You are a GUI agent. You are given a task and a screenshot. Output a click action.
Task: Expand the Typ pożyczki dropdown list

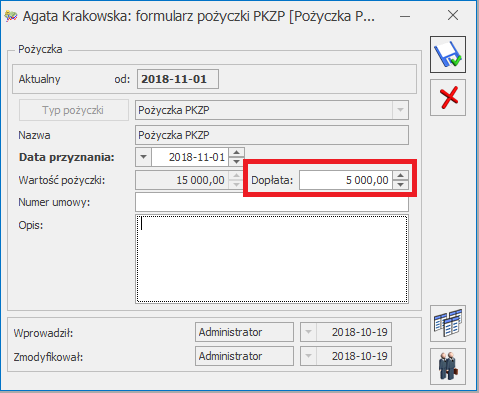click(400, 110)
